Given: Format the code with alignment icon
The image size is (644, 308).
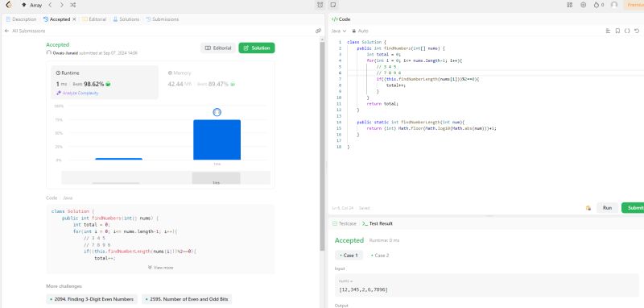Looking at the screenshot, I should (x=609, y=31).
